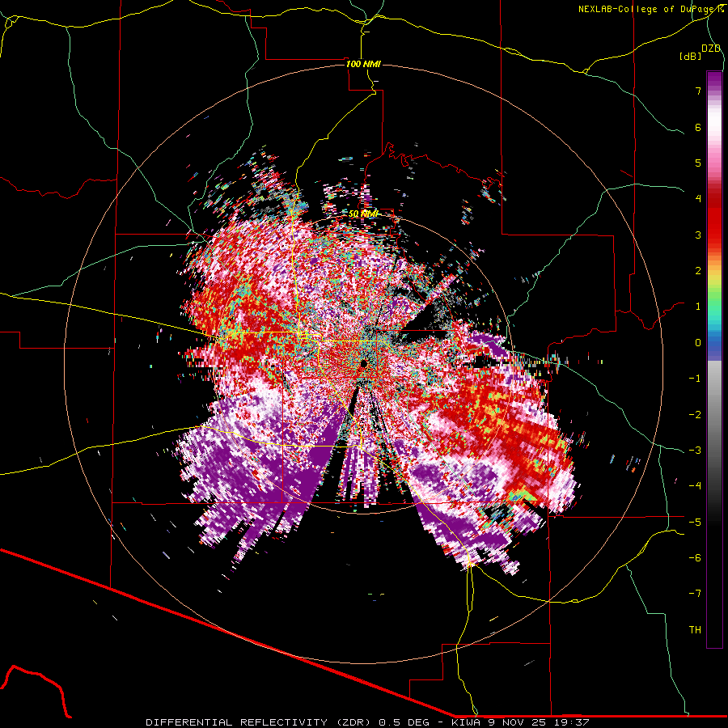
Task: Click the 3 dB label on color scale
Action: [698, 235]
